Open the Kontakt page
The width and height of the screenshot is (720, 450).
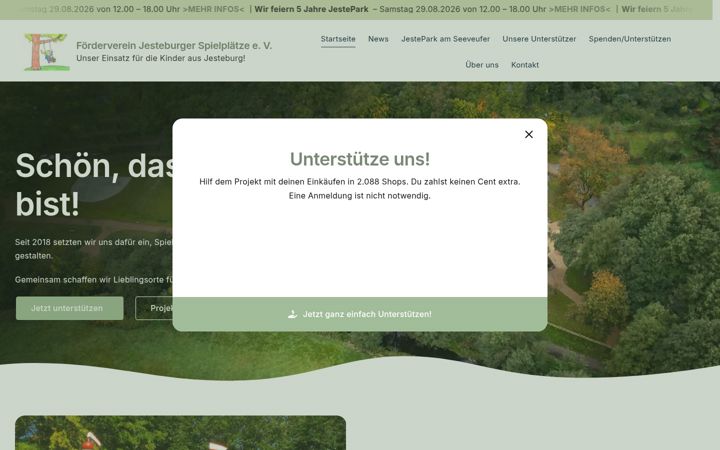525,65
